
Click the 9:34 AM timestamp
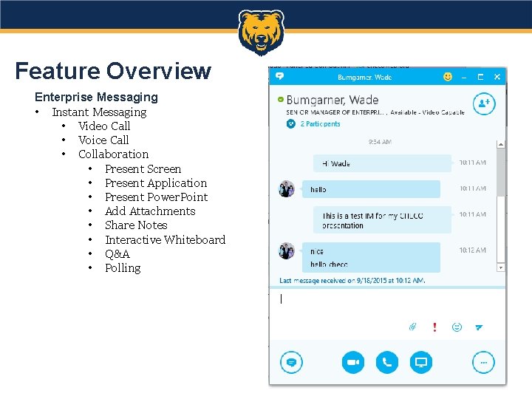tap(380, 142)
